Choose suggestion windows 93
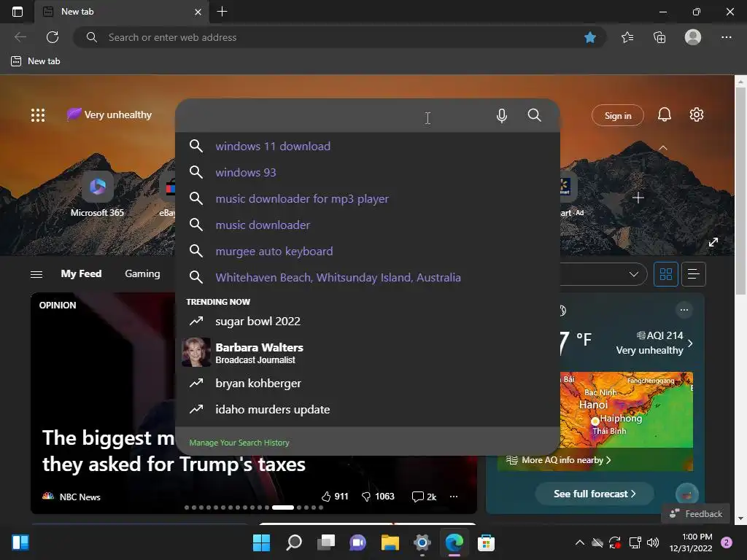 pyautogui.click(x=368, y=172)
